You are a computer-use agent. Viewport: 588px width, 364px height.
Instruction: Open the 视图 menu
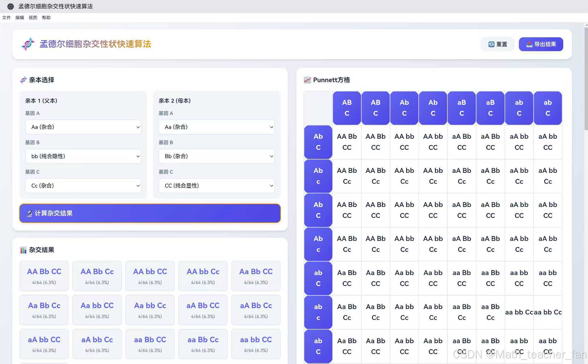33,18
